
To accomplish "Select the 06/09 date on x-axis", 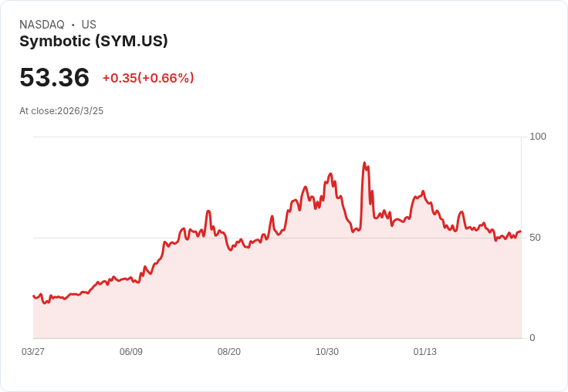I will tap(131, 352).
